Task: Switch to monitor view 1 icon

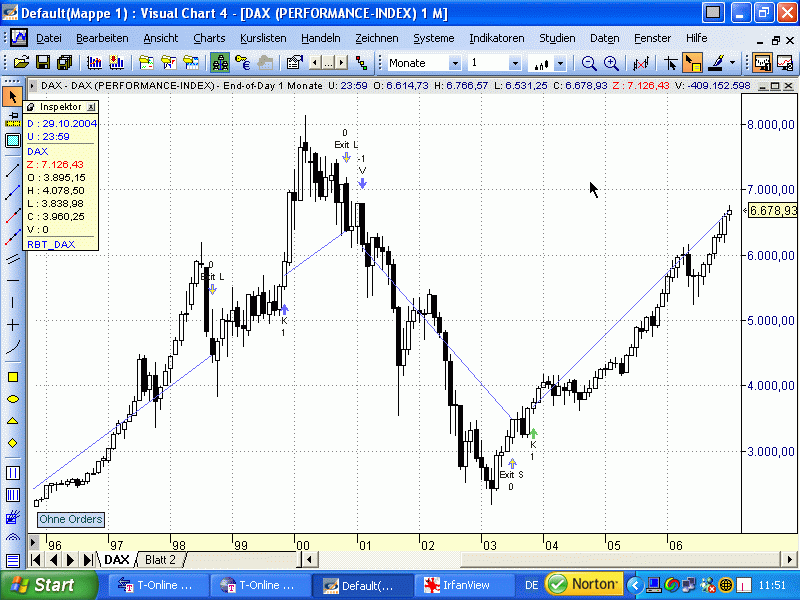Action: pos(762,63)
